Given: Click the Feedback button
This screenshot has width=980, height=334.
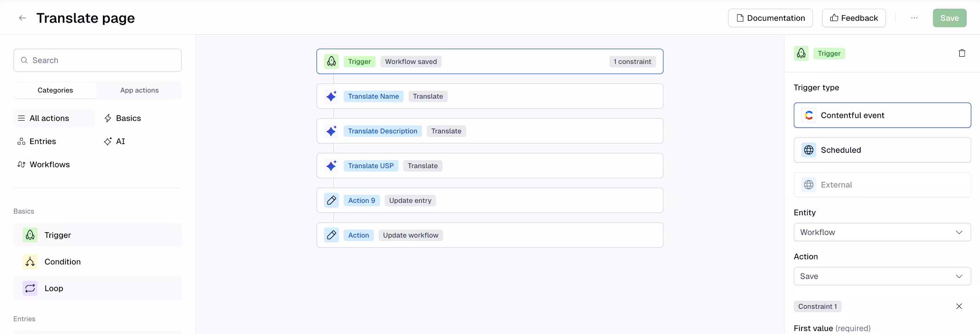Looking at the screenshot, I should pos(854,18).
